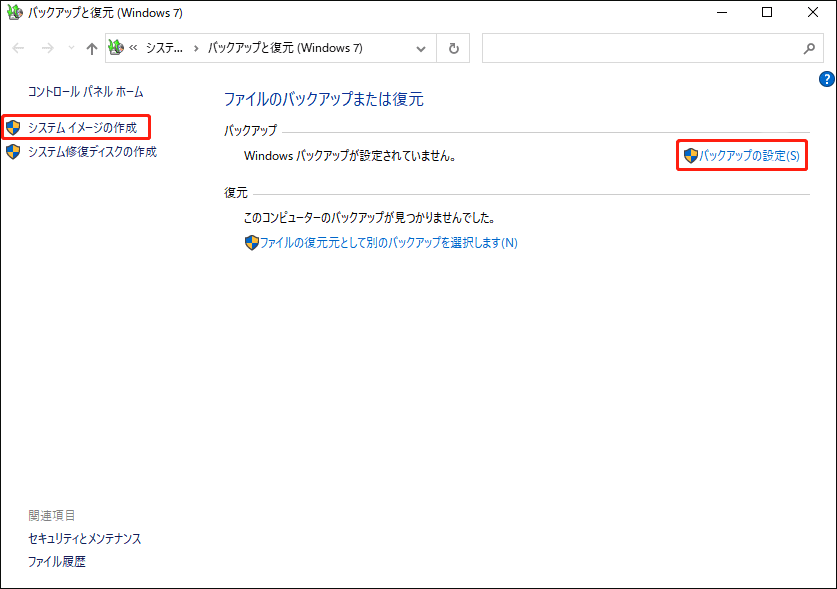Click the back navigation arrow
The width and height of the screenshot is (837, 589).
click(17, 47)
